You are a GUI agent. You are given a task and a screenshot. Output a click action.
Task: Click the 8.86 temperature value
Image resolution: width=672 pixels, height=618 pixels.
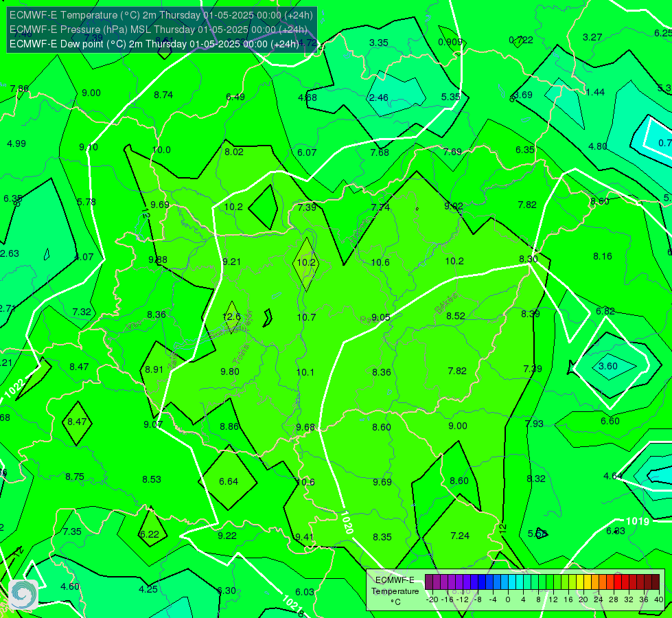[x=229, y=426]
